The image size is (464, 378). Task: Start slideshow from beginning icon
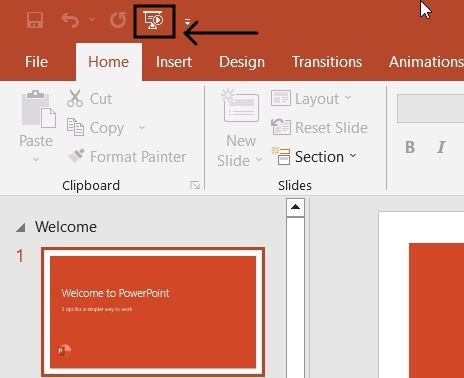coord(153,20)
